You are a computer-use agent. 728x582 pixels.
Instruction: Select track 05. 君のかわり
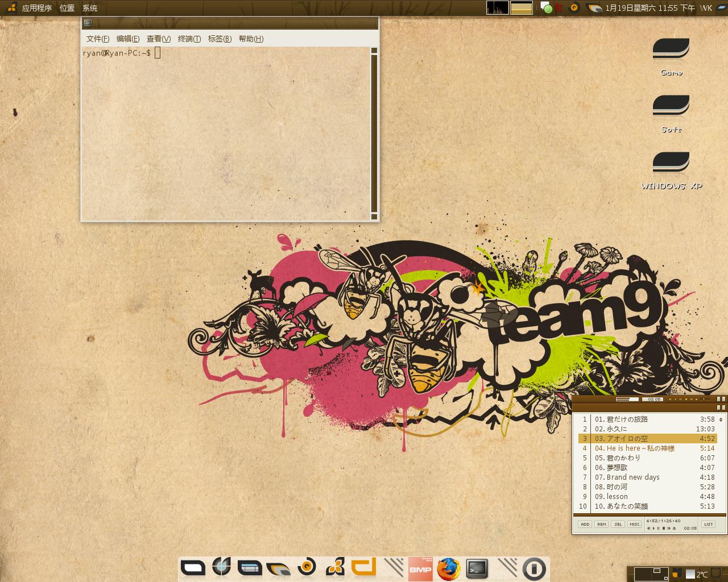point(647,458)
